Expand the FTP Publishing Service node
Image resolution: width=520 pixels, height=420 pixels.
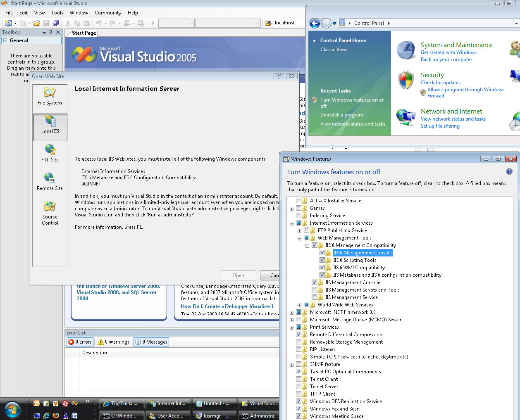[x=299, y=231]
